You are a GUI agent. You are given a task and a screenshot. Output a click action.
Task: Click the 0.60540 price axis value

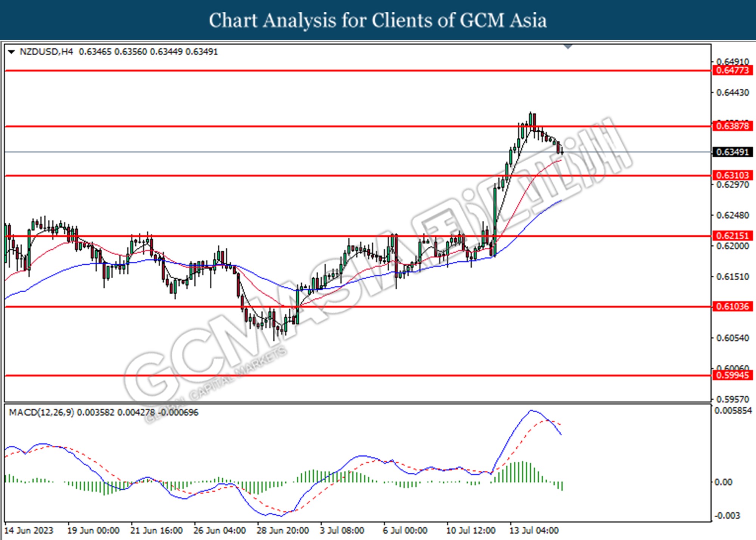pos(733,338)
